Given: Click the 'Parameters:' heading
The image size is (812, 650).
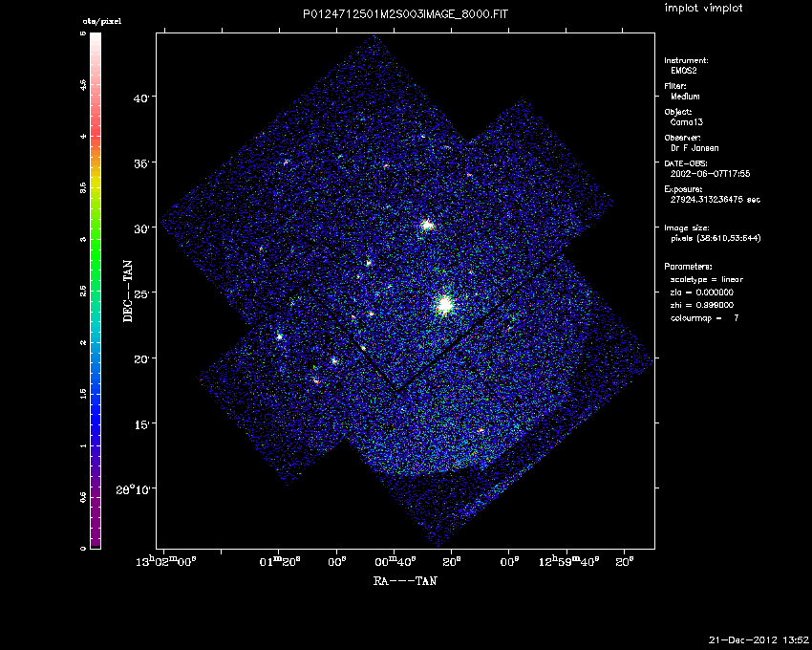Looking at the screenshot, I should (688, 267).
